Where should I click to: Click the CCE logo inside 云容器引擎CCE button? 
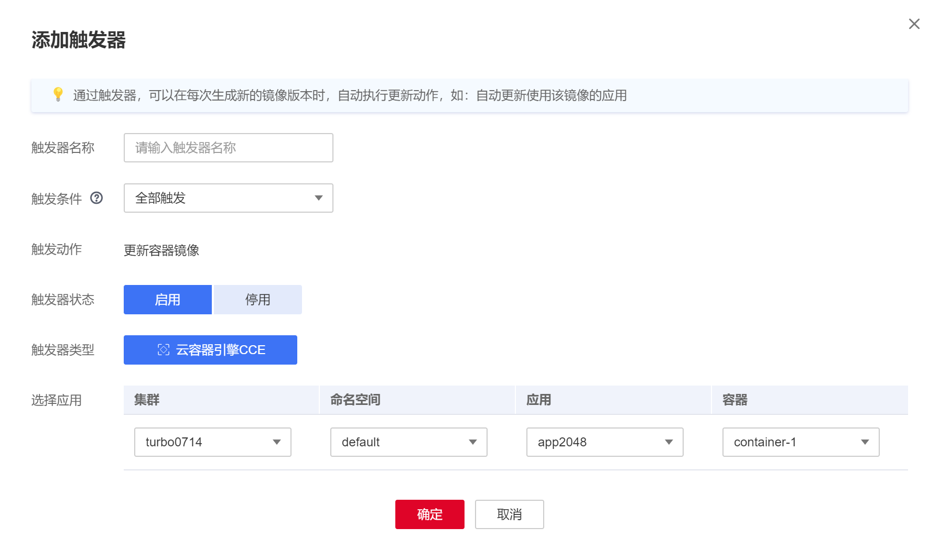[164, 349]
